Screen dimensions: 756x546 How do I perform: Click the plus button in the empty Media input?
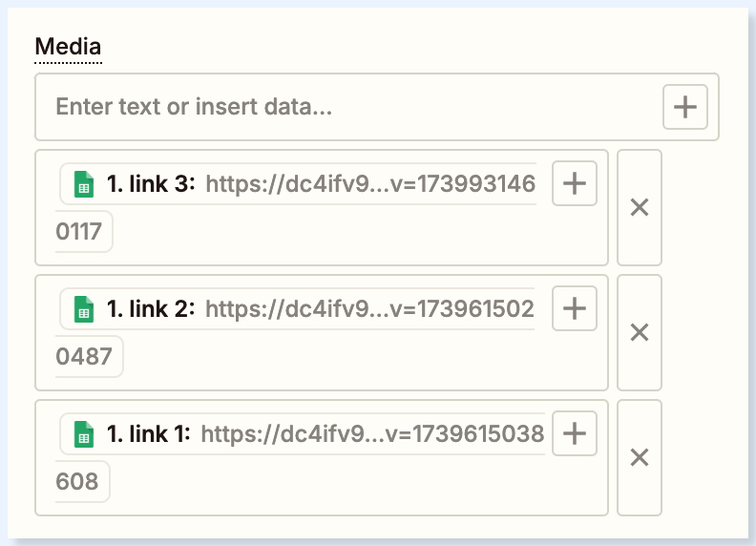tap(685, 107)
